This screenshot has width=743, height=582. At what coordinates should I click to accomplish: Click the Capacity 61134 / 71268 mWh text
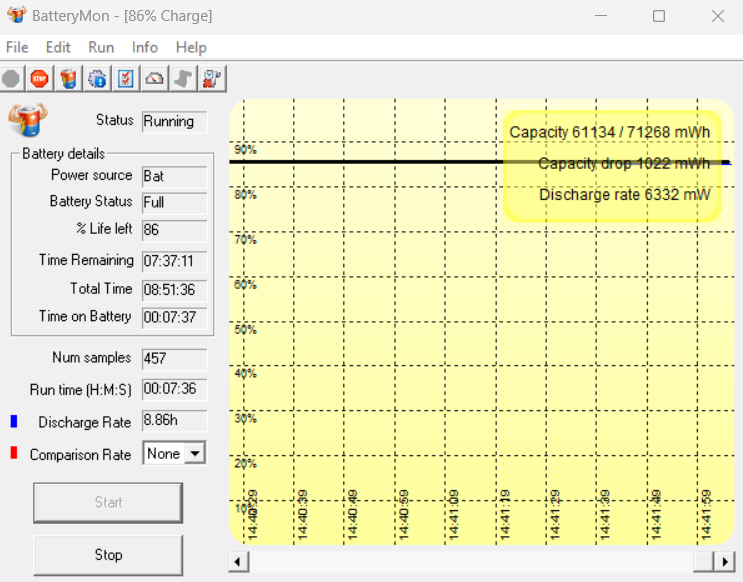point(610,132)
